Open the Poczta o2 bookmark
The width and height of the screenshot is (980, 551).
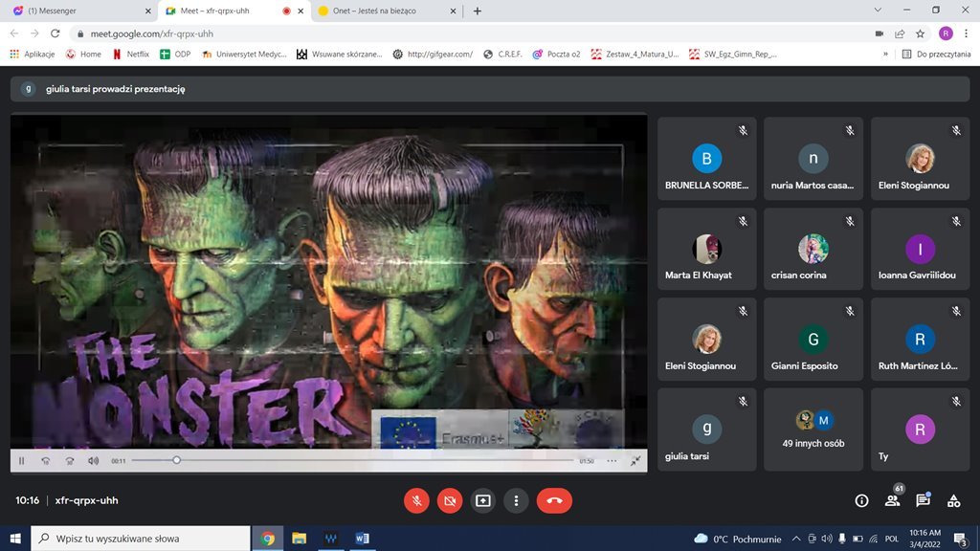556,55
